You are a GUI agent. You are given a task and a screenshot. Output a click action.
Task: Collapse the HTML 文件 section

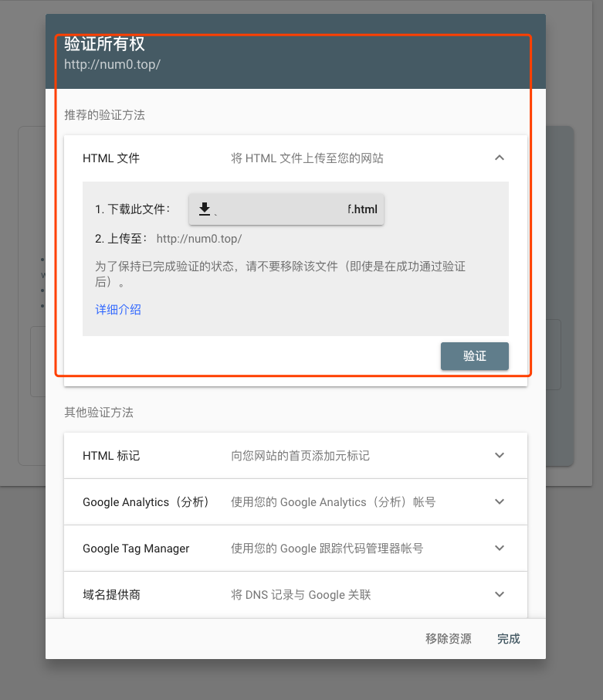pos(500,158)
